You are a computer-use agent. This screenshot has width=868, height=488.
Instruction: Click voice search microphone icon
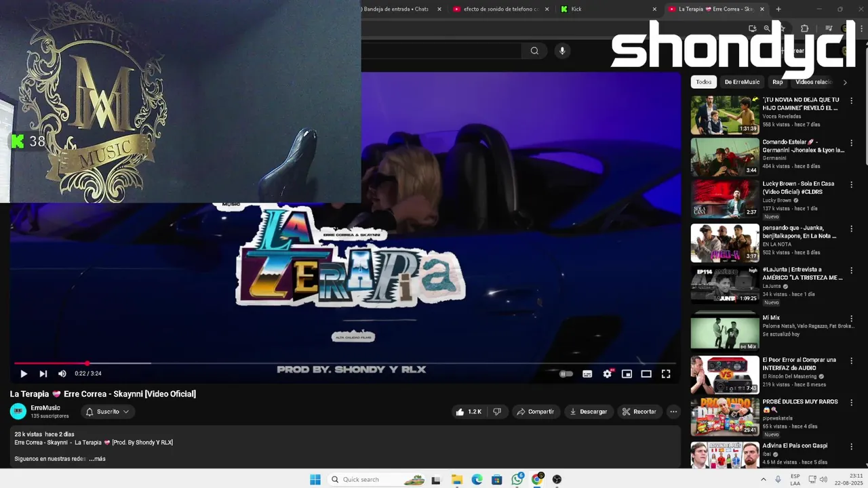tap(561, 51)
